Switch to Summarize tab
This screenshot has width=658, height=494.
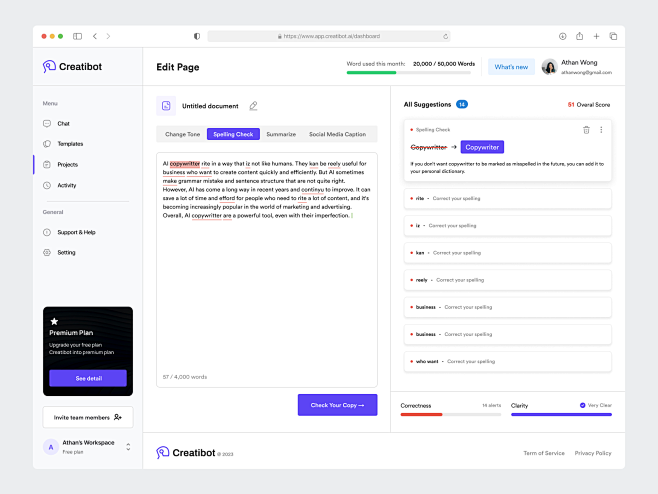[x=281, y=134]
